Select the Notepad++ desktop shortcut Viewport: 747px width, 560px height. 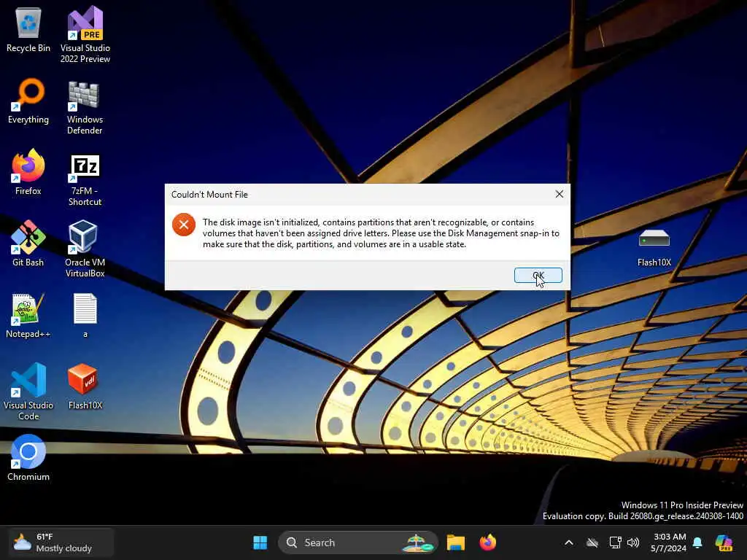28,316
